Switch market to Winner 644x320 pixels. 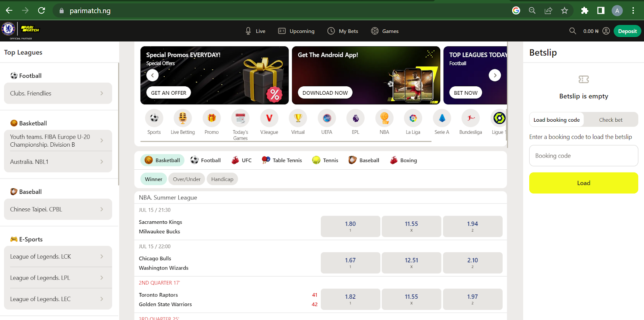pos(154,179)
